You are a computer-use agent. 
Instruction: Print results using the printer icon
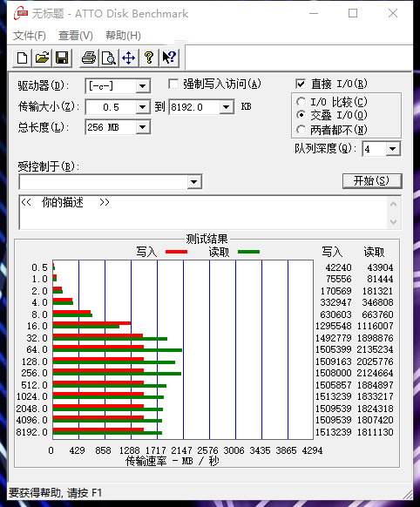(x=89, y=58)
